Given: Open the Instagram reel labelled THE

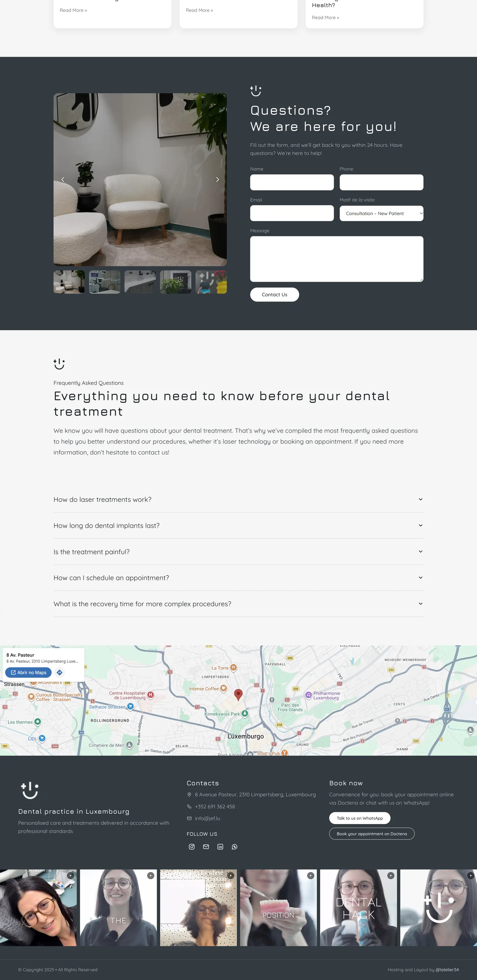Looking at the screenshot, I should (x=118, y=907).
